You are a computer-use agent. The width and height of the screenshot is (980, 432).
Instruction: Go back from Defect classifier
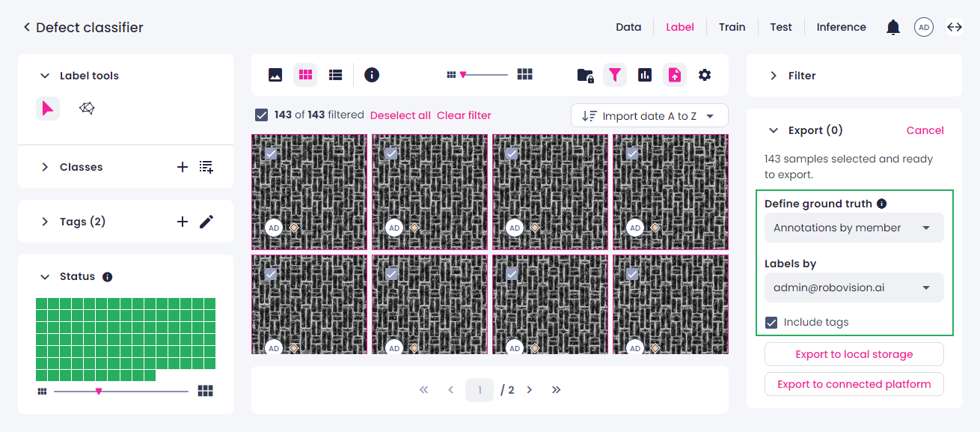click(x=27, y=28)
